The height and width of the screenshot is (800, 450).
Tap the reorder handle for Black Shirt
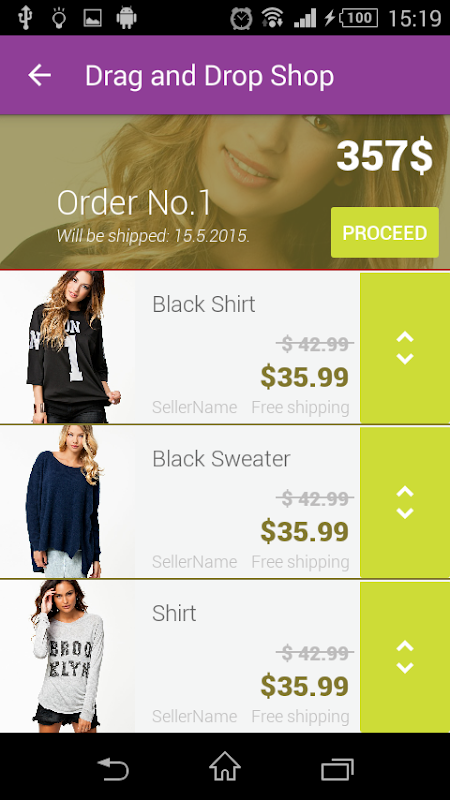(x=405, y=348)
